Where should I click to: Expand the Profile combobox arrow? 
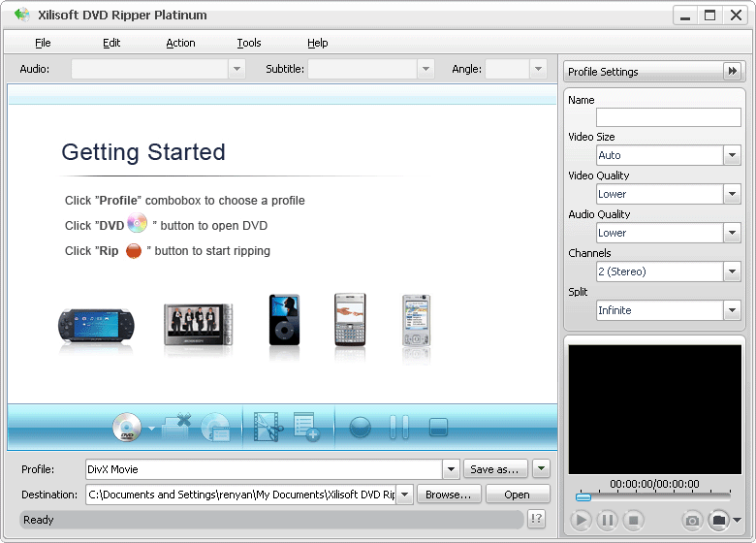pyautogui.click(x=451, y=469)
